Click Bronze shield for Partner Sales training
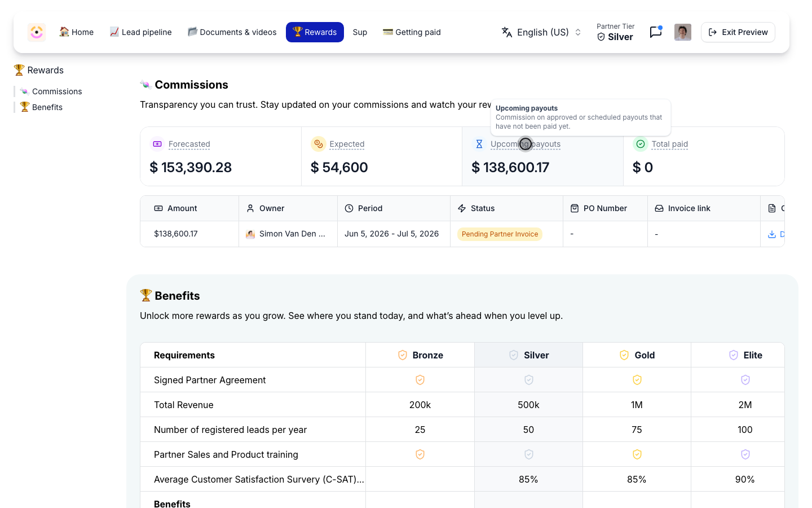The image size is (812, 508). [420, 454]
